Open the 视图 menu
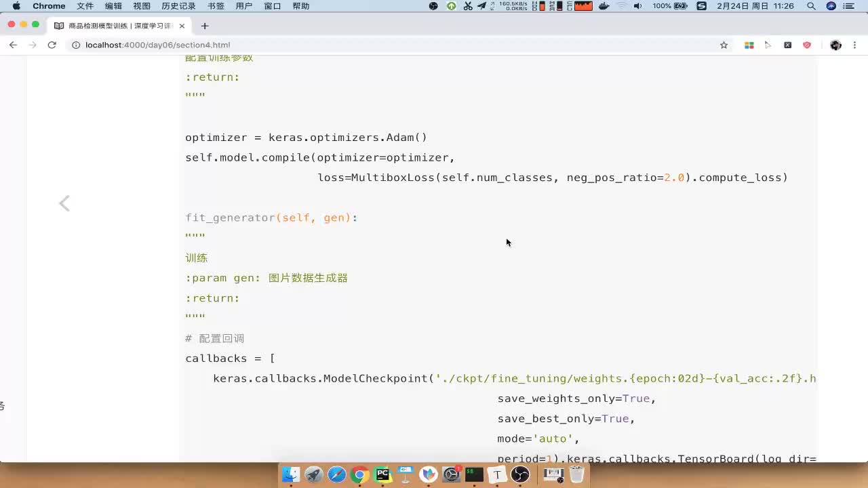Viewport: 868px width, 488px height. click(x=142, y=6)
